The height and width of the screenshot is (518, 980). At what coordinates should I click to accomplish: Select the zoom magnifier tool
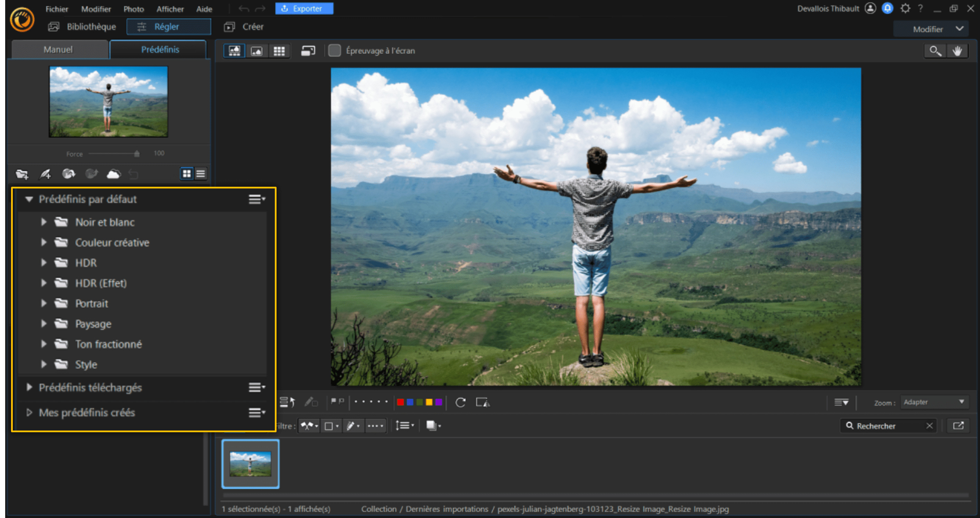pos(935,51)
